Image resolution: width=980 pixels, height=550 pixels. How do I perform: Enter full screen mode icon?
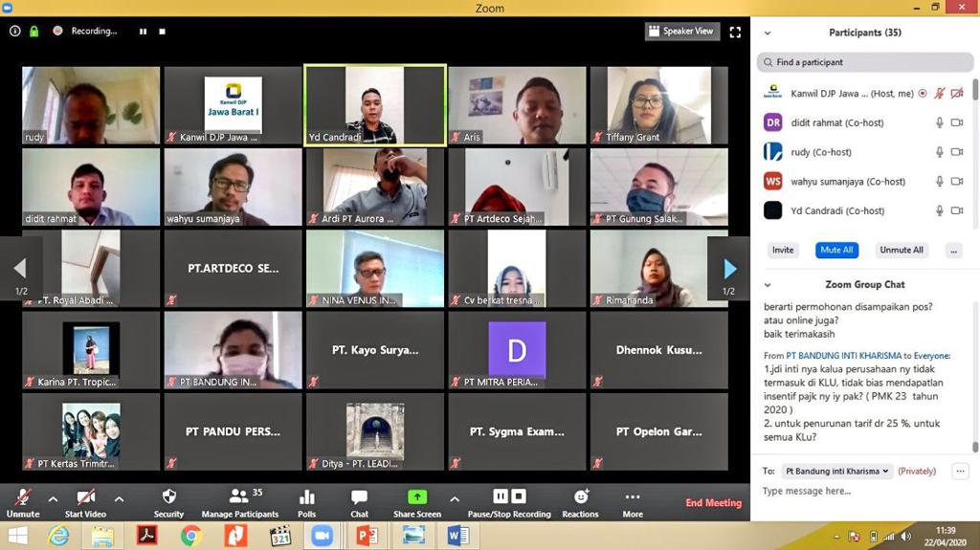click(735, 32)
